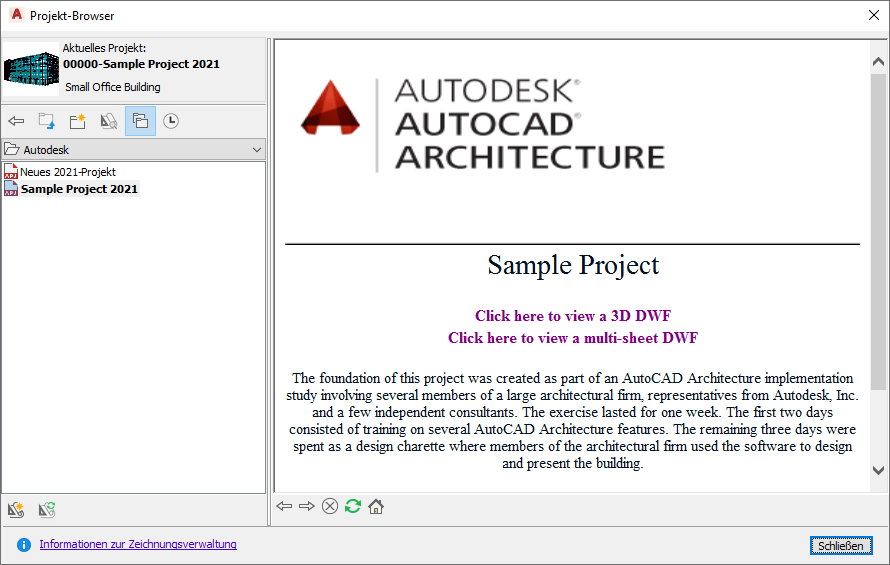Create a new project with starred folder icon
This screenshot has width=890, height=565.
pos(77,121)
